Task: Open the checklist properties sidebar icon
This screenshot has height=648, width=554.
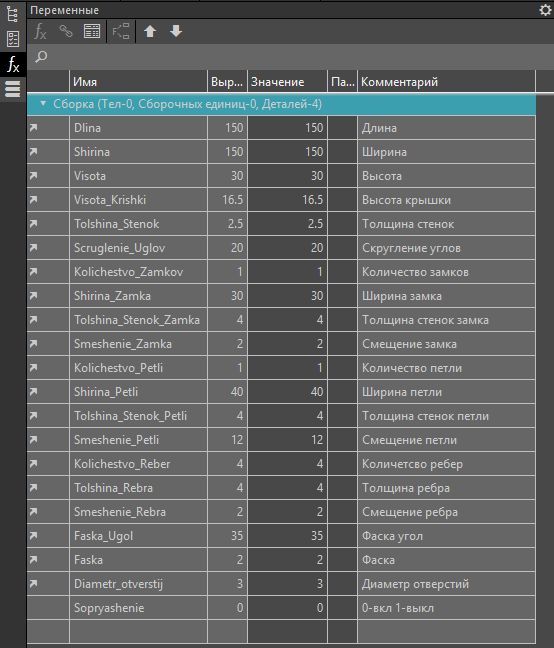Action: pyautogui.click(x=13, y=39)
